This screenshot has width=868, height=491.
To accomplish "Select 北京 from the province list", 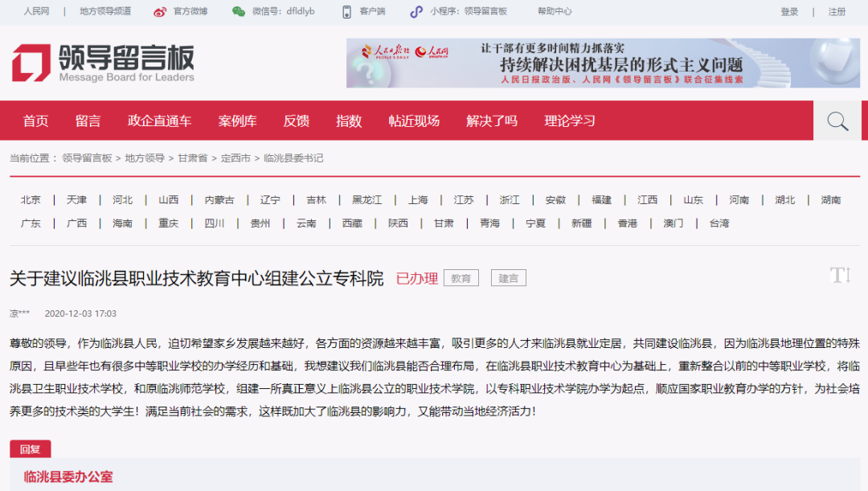I will pos(31,200).
